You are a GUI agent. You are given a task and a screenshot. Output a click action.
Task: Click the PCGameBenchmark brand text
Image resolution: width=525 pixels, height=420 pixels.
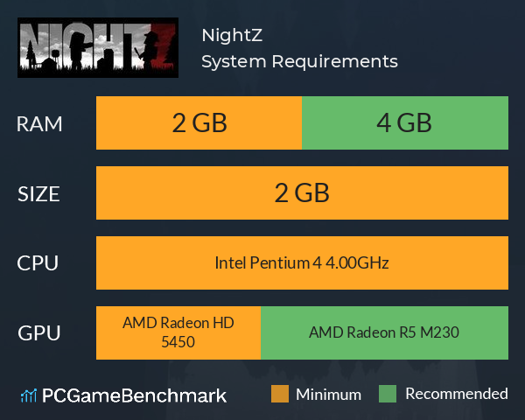[134, 395]
